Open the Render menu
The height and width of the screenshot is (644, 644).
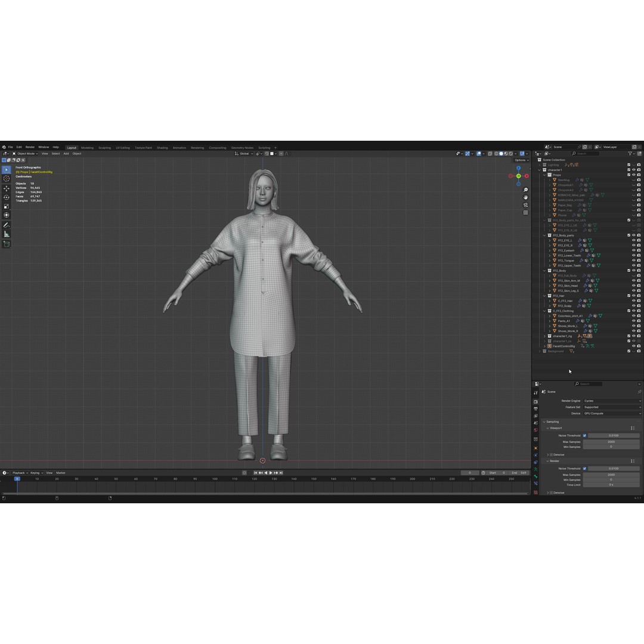30,147
